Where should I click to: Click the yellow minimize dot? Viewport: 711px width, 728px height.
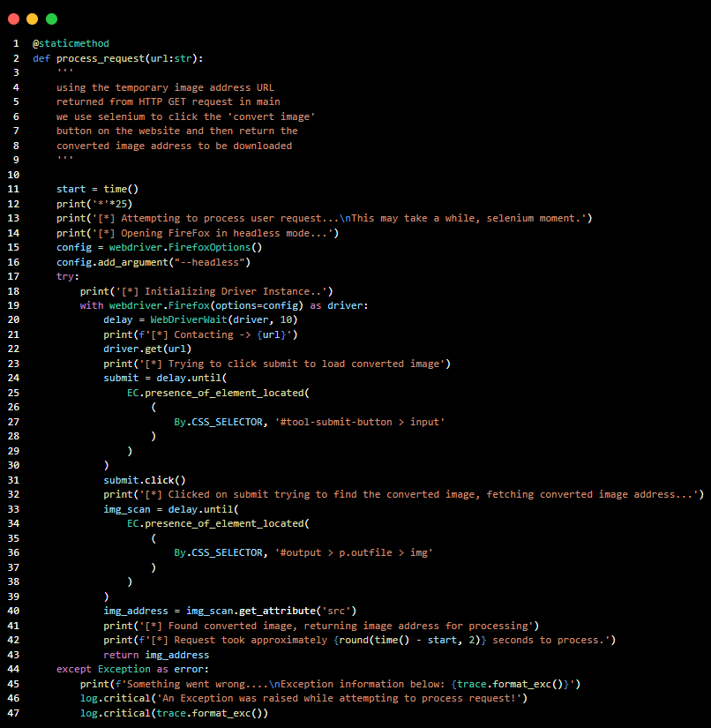32,19
